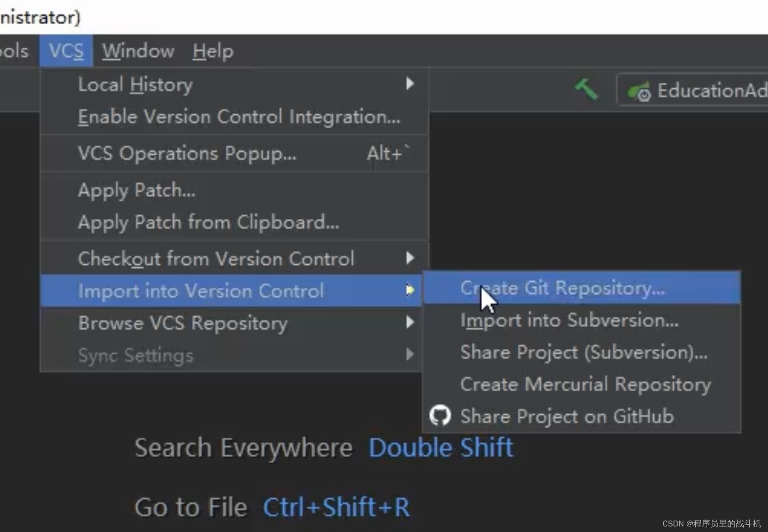Expand Import into Version Control arrow
768x532 pixels.
click(410, 290)
